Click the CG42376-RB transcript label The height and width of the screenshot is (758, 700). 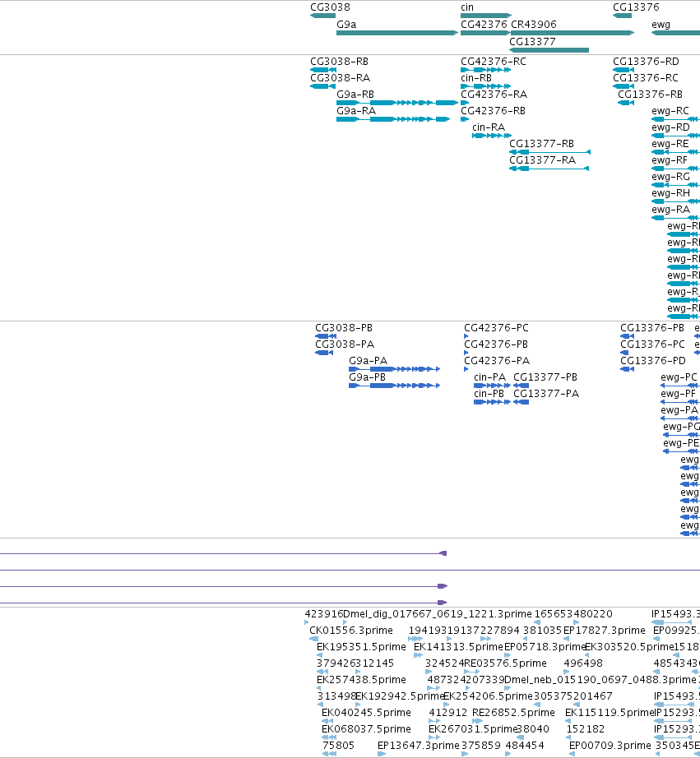[x=493, y=111]
